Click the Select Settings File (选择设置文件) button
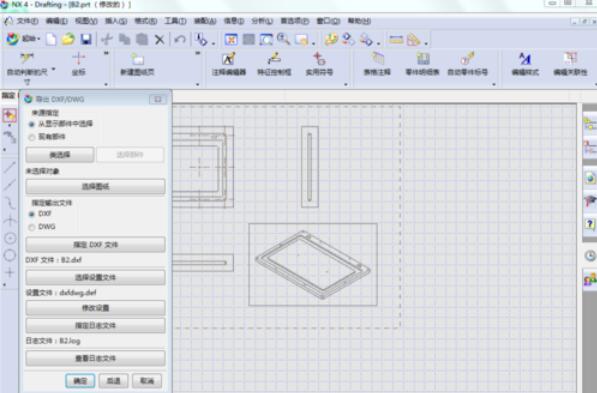Screen dimensions: 597x393 (96, 277)
